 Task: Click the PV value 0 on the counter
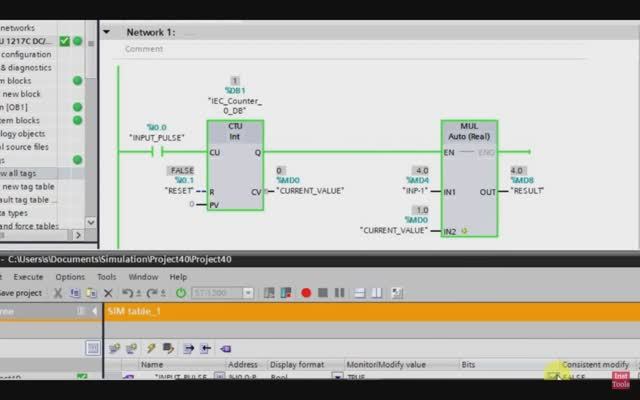(191, 204)
